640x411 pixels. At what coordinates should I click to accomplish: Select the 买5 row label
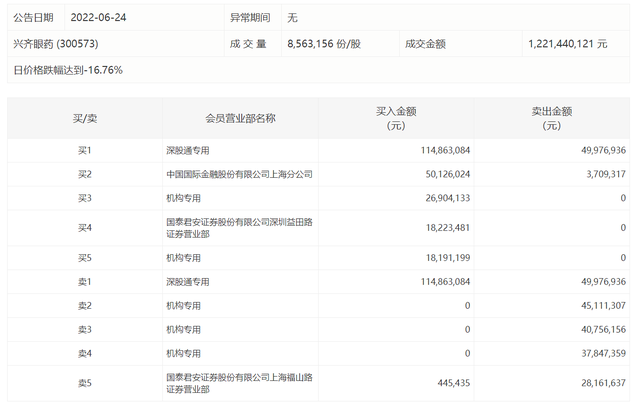tap(85, 258)
